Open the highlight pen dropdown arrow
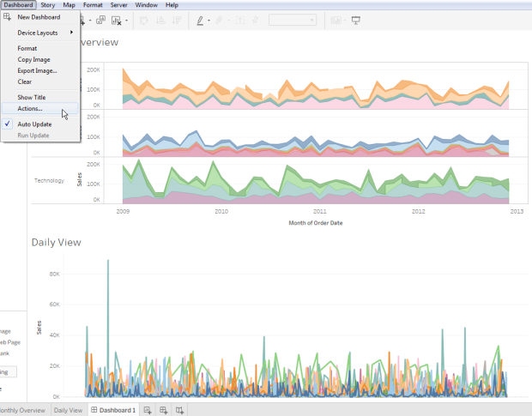The image size is (532, 416). 209,21
